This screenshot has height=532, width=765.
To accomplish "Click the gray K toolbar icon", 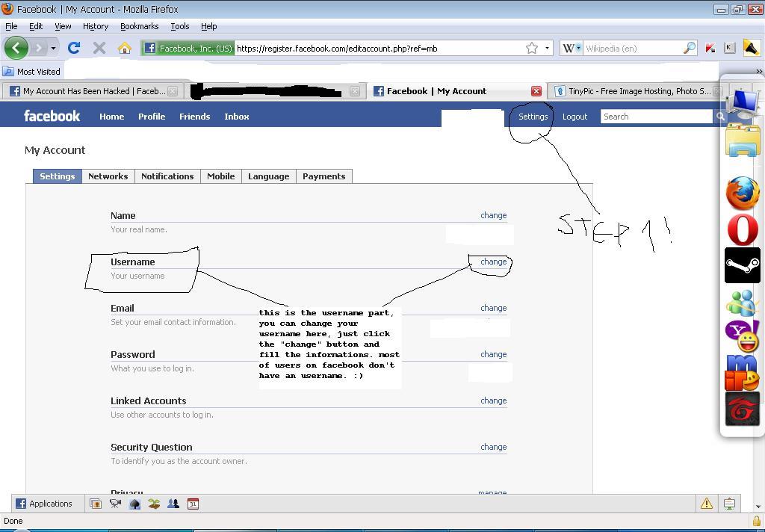I will [729, 48].
